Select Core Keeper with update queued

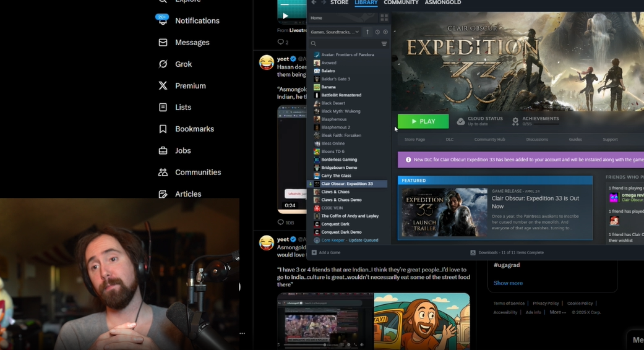coord(348,240)
